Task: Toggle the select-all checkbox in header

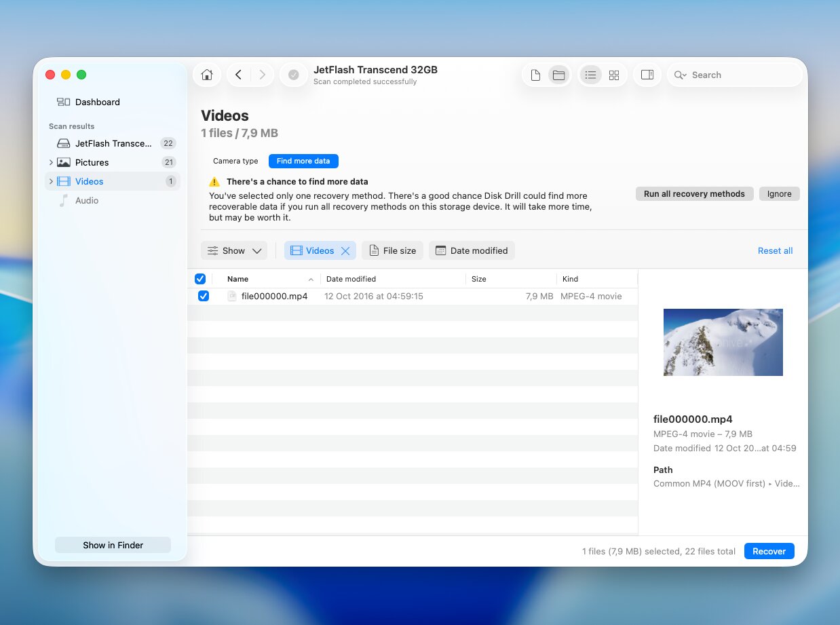Action: click(200, 279)
